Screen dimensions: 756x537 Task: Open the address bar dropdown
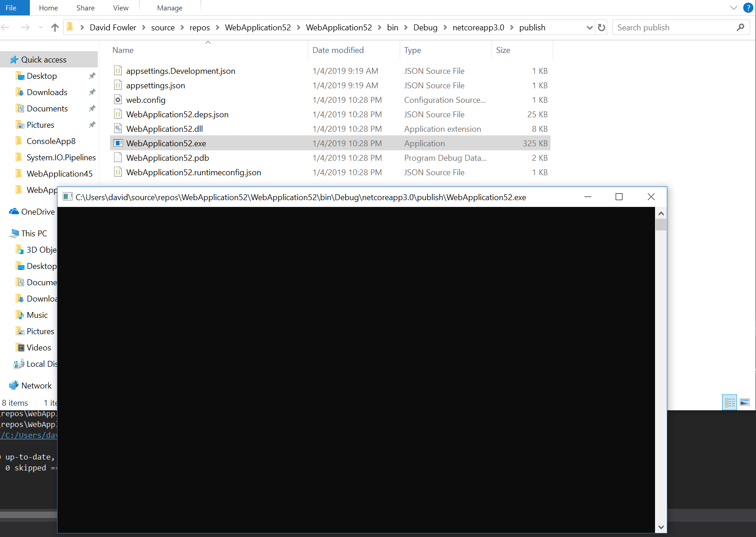coord(589,27)
